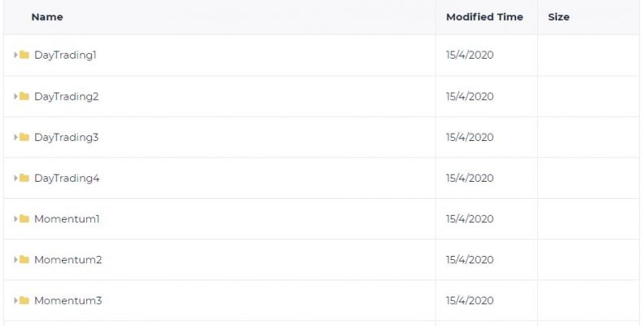The width and height of the screenshot is (644, 326).
Task: Open the DayTrading4 folder name
Action: coord(67,178)
